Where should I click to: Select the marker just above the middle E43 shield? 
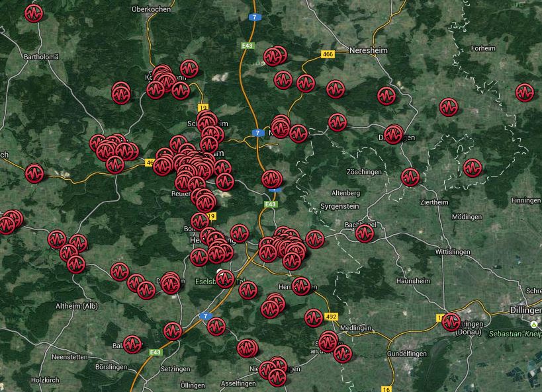click(x=272, y=179)
